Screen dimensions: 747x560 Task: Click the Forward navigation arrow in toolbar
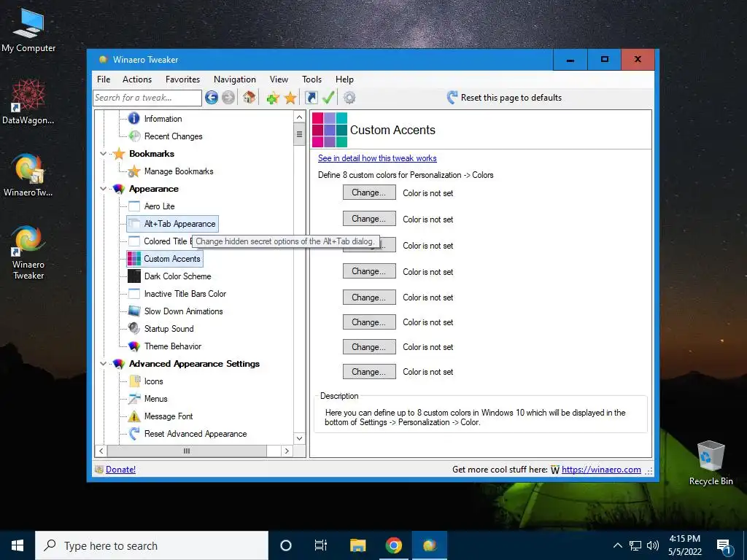tap(228, 98)
